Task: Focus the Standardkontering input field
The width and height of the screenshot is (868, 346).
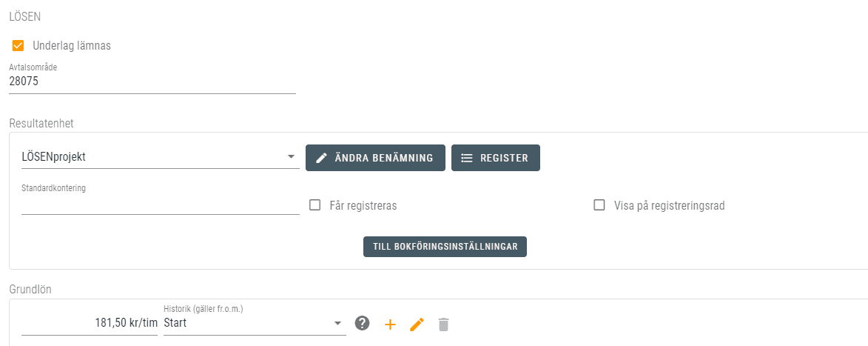Action: 161,204
